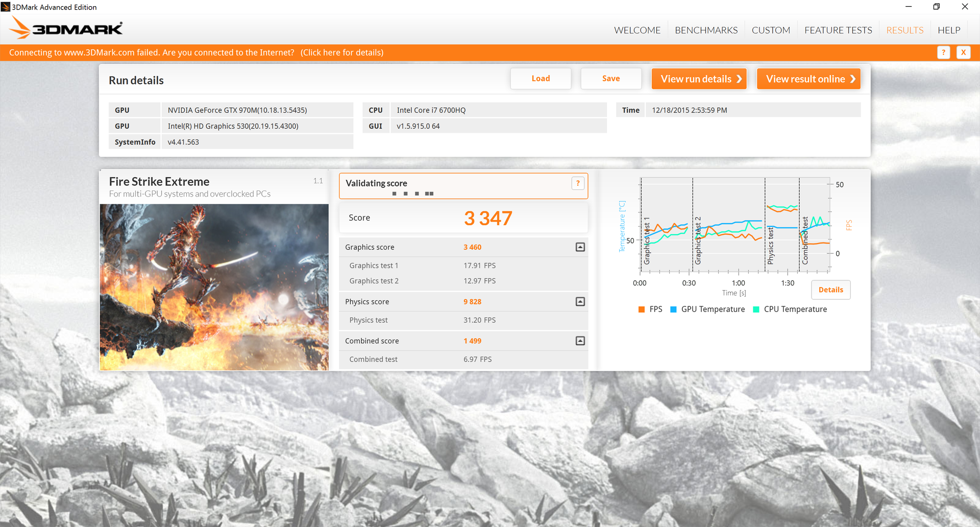The image size is (980, 527).
Task: Open the HELP tab
Action: click(x=949, y=30)
